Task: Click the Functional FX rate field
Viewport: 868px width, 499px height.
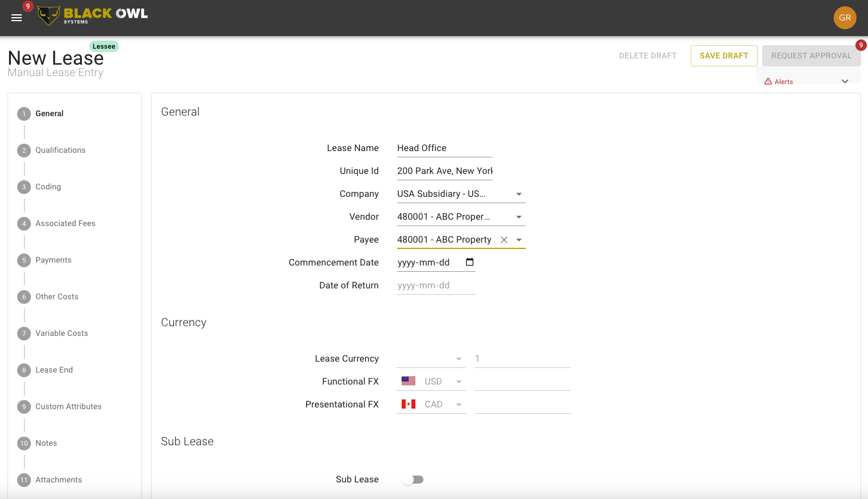Action: coord(522,382)
